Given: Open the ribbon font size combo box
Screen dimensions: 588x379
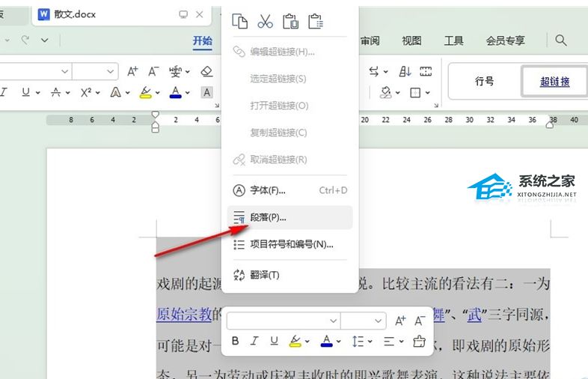Looking at the screenshot, I should [x=95, y=71].
